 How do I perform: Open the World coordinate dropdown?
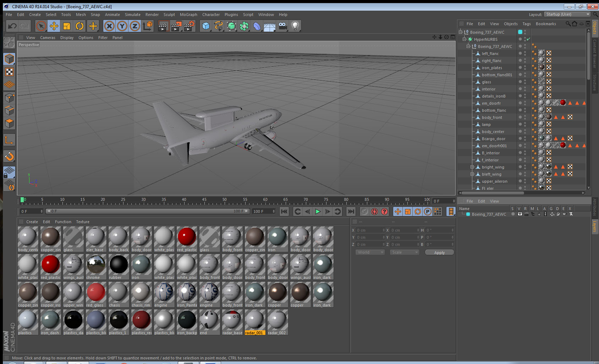370,252
